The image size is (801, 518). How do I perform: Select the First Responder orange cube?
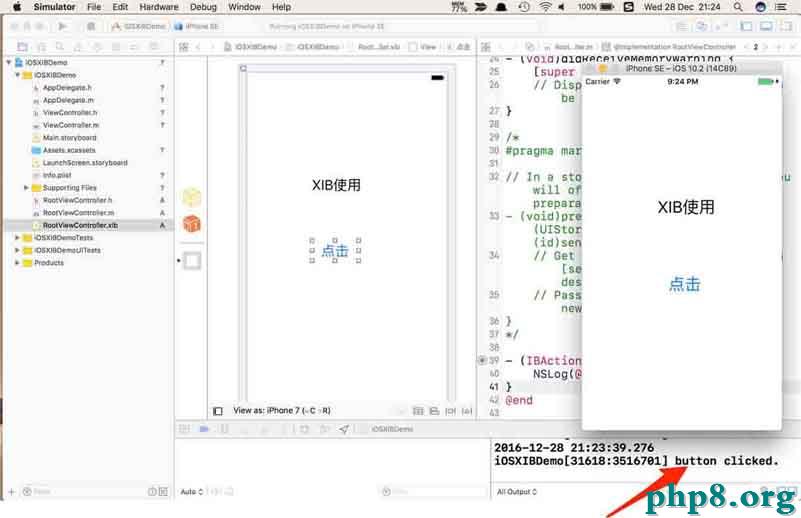(192, 223)
